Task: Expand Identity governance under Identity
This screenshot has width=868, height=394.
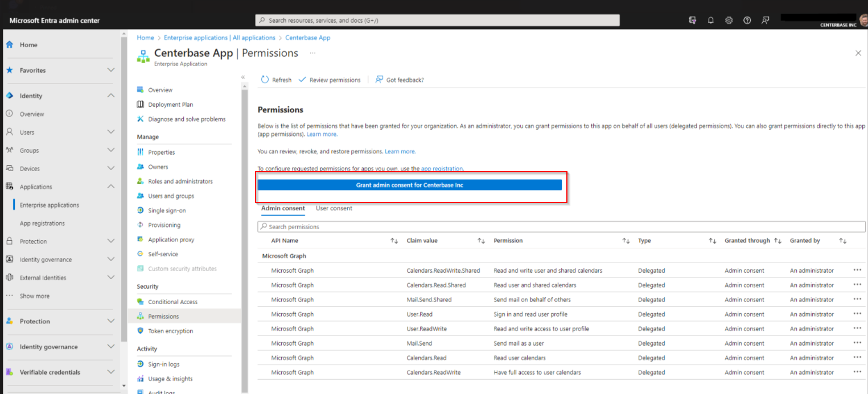Action: (x=111, y=259)
